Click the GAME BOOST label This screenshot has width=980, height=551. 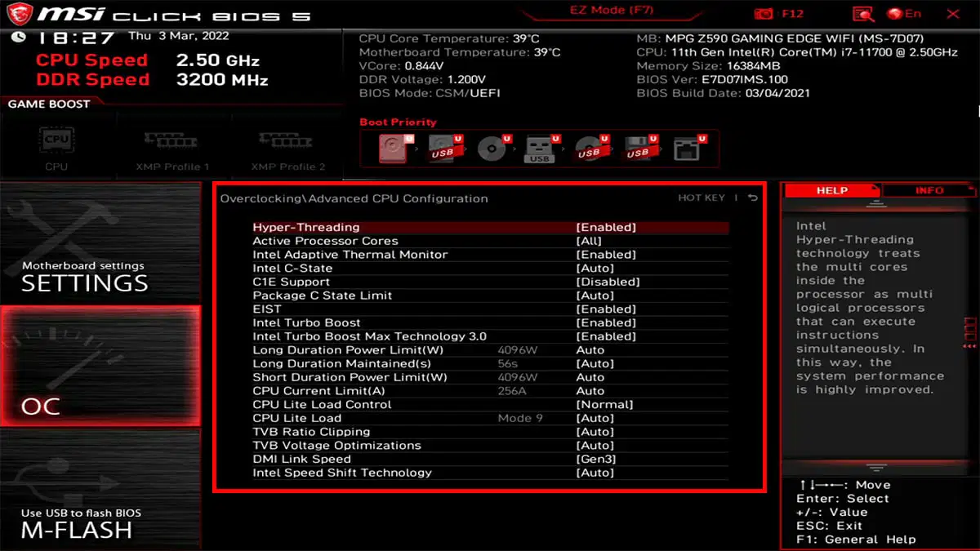[x=49, y=104]
